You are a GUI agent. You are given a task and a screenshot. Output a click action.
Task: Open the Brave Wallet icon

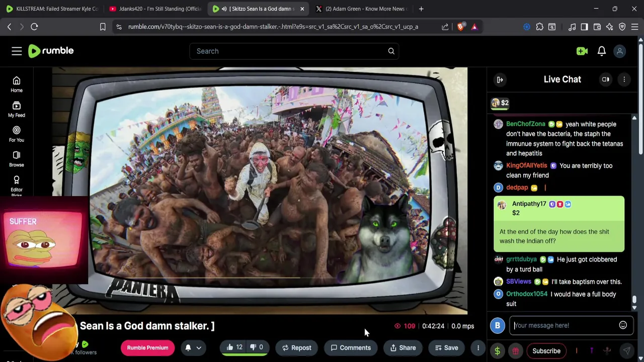click(x=597, y=27)
